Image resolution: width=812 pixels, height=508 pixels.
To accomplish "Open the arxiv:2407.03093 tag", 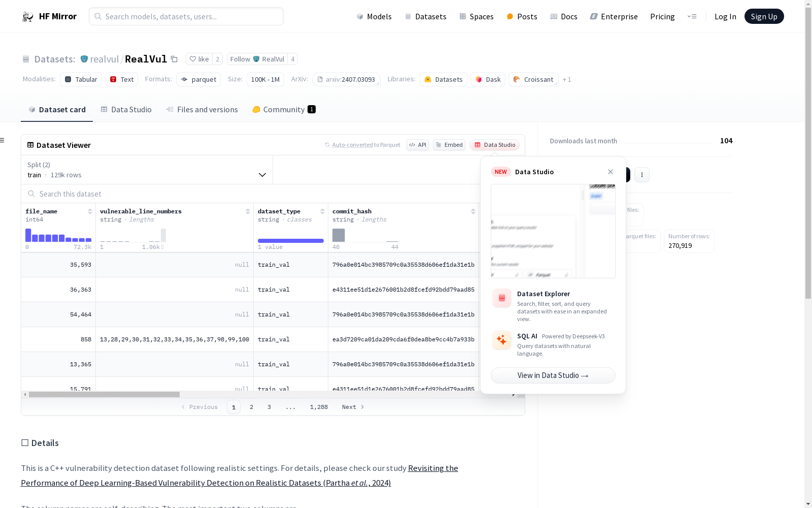I will (x=347, y=79).
